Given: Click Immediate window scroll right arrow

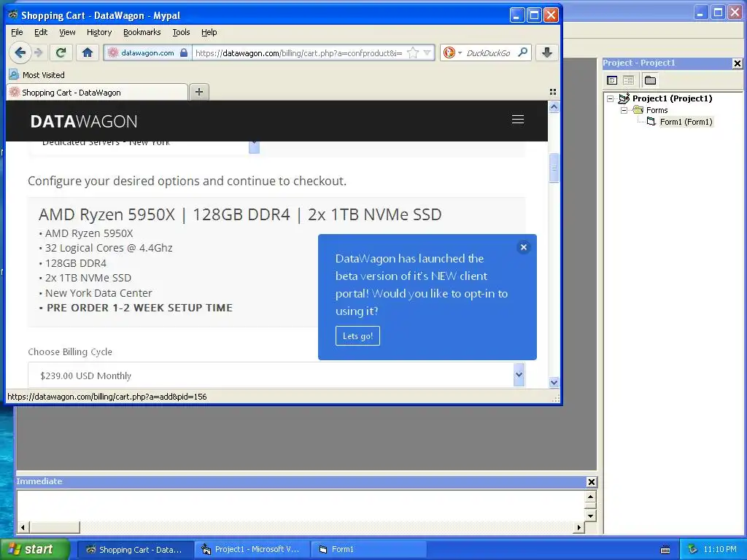Looking at the screenshot, I should (x=578, y=527).
